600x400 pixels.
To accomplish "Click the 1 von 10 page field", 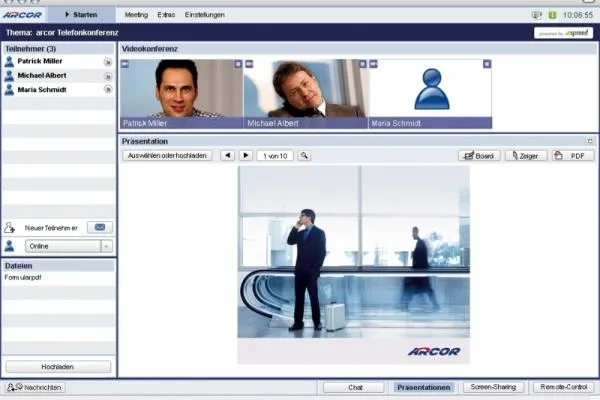I will (275, 156).
